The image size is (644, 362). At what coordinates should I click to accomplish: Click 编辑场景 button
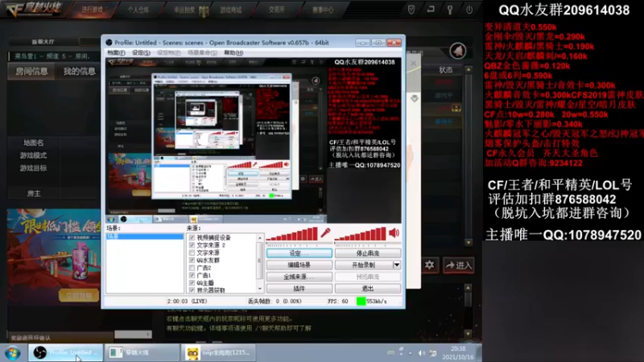299,265
